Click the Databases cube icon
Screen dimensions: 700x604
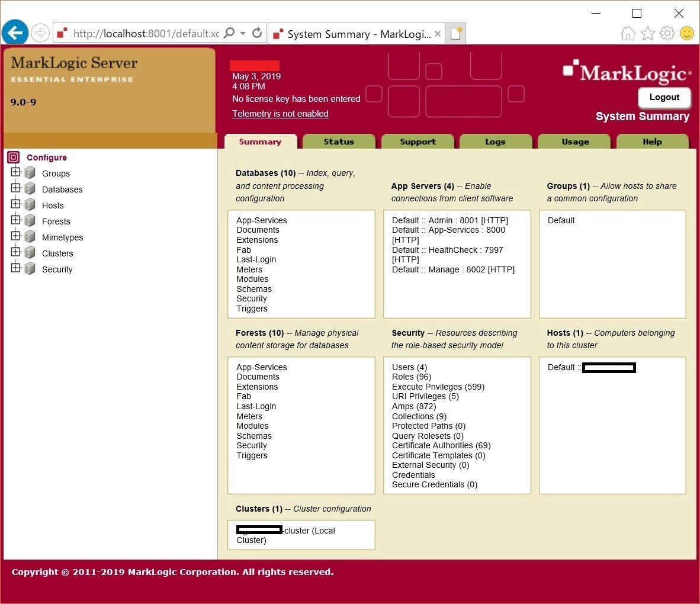30,189
